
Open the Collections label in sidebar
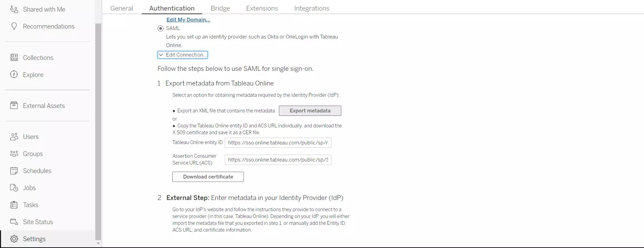[38, 58]
